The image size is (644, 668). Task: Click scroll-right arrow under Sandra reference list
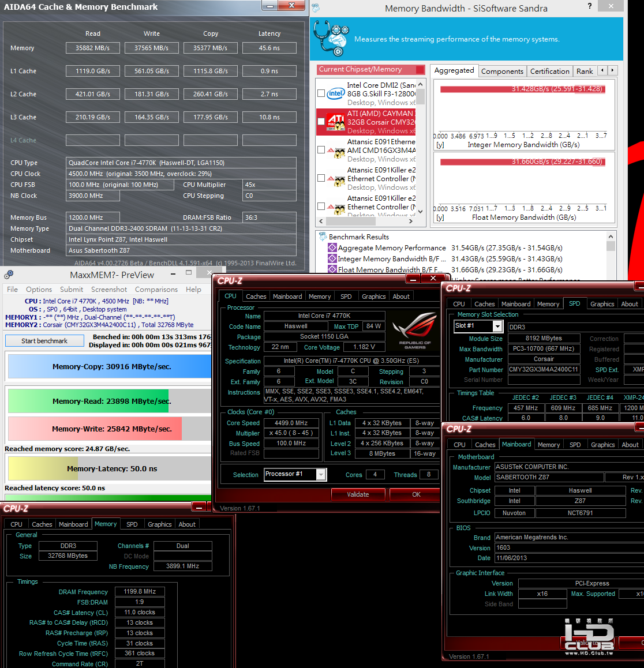point(411,221)
